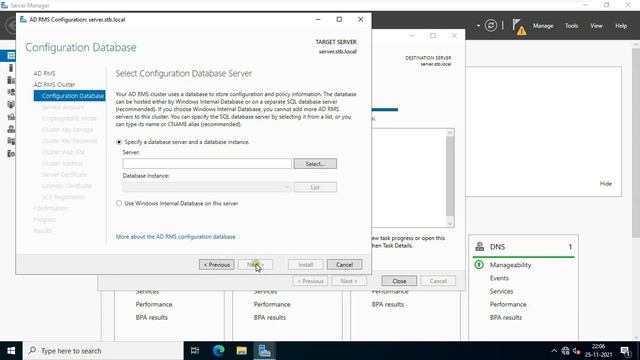Select AD RMS step in wizard sidebar
640x360 pixels.
point(44,73)
